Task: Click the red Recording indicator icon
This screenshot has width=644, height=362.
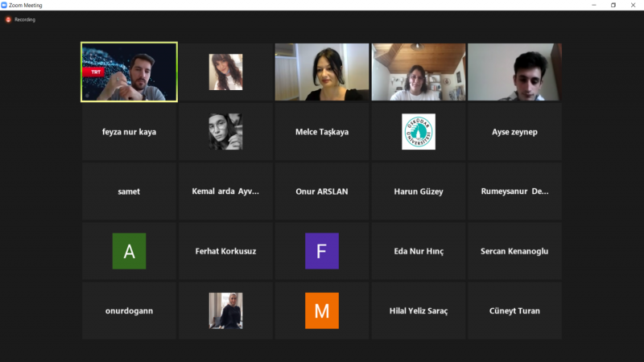Action: (8, 19)
